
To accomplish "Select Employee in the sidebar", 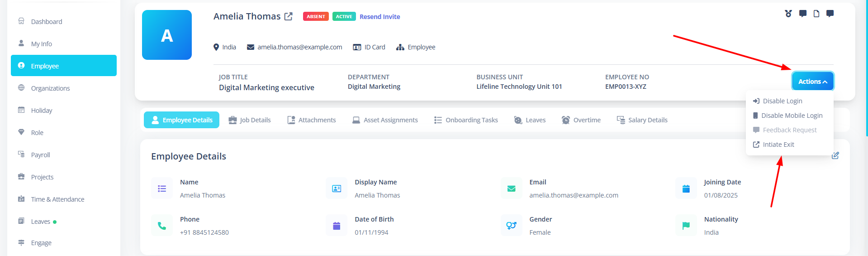I will coord(64,66).
